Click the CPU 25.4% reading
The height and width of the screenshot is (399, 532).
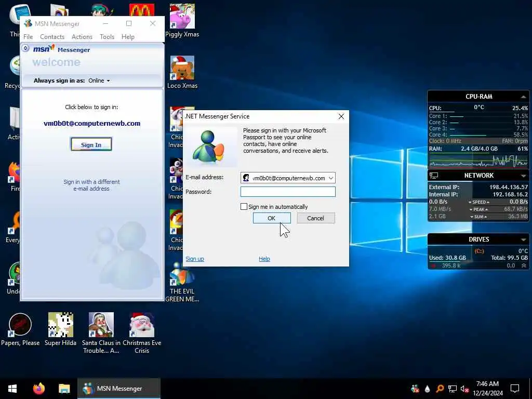point(520,108)
